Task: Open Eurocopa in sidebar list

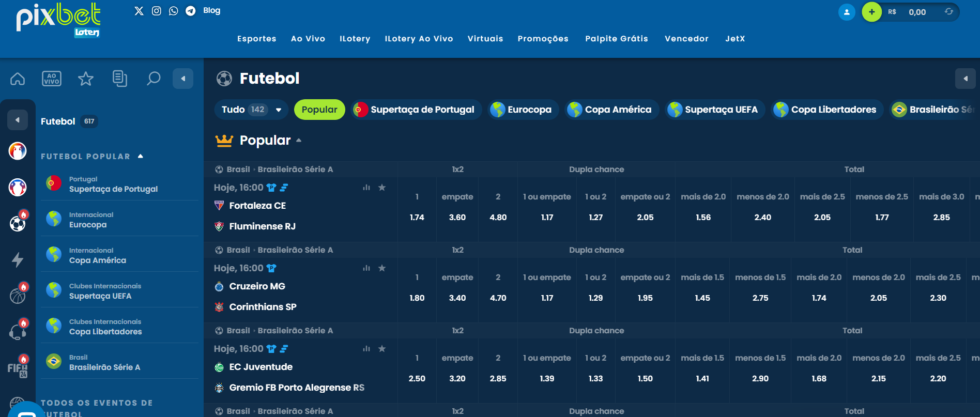Action: click(119, 220)
